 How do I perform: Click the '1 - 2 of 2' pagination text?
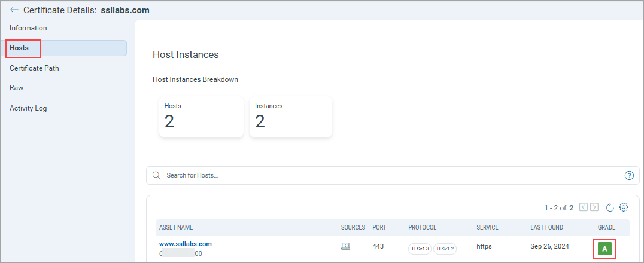(559, 207)
